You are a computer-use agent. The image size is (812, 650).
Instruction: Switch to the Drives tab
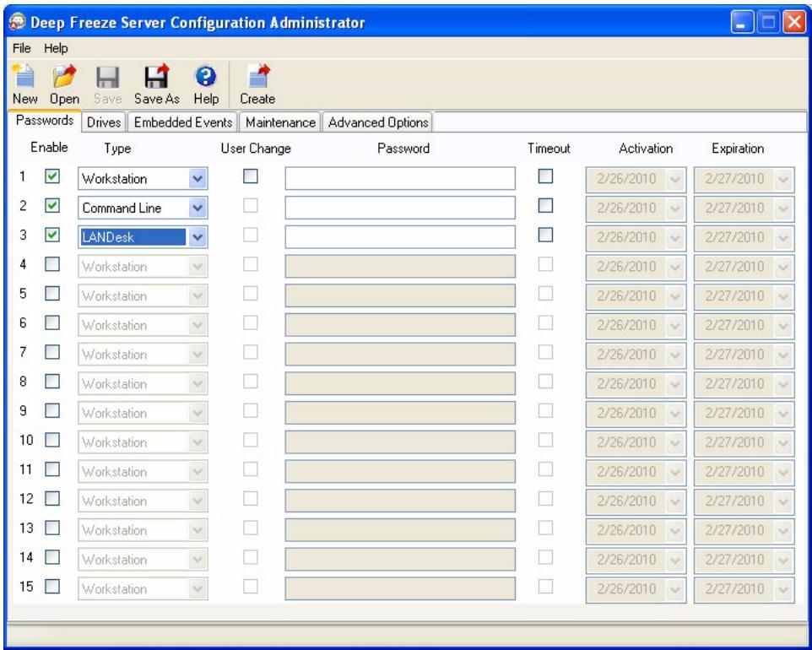[x=104, y=122]
